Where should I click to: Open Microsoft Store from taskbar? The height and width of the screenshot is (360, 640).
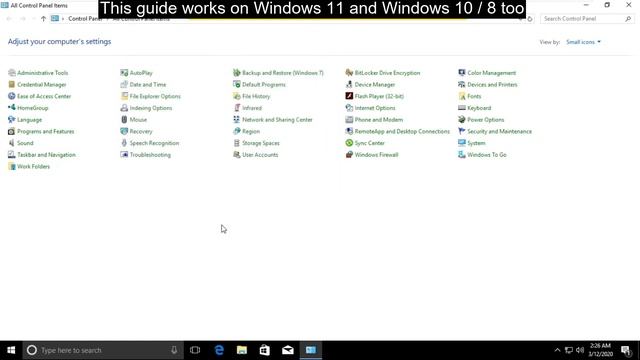[x=265, y=350]
